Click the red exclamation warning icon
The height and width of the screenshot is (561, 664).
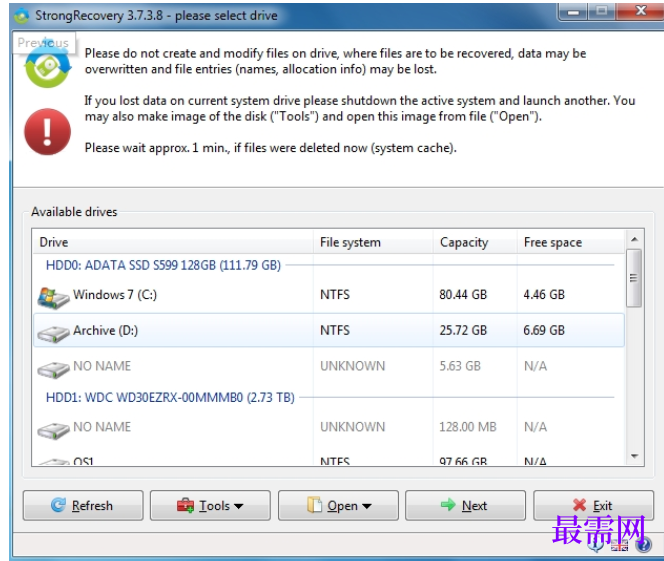click(47, 132)
